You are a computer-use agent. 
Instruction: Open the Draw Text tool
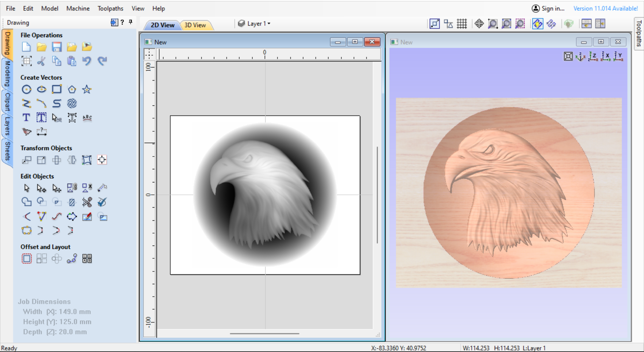(x=26, y=117)
